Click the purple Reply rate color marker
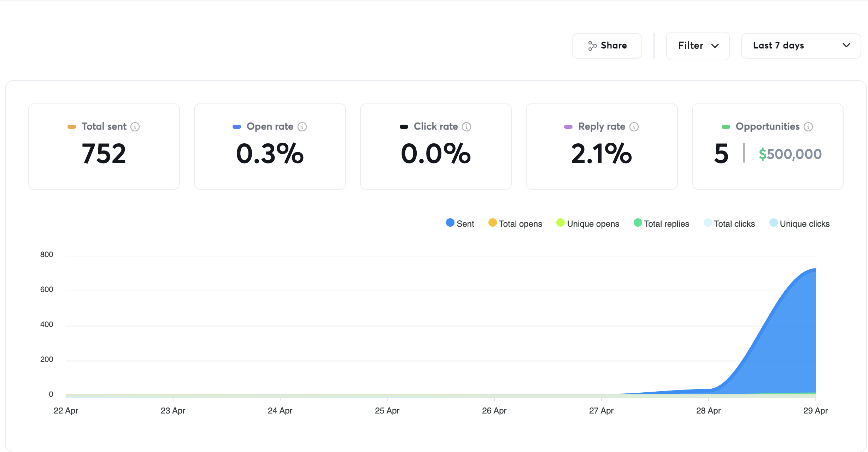This screenshot has height=452, width=868. 568,127
